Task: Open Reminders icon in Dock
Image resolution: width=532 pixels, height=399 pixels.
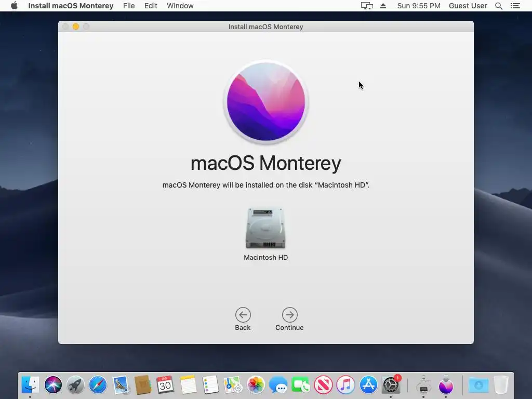Action: click(x=210, y=385)
